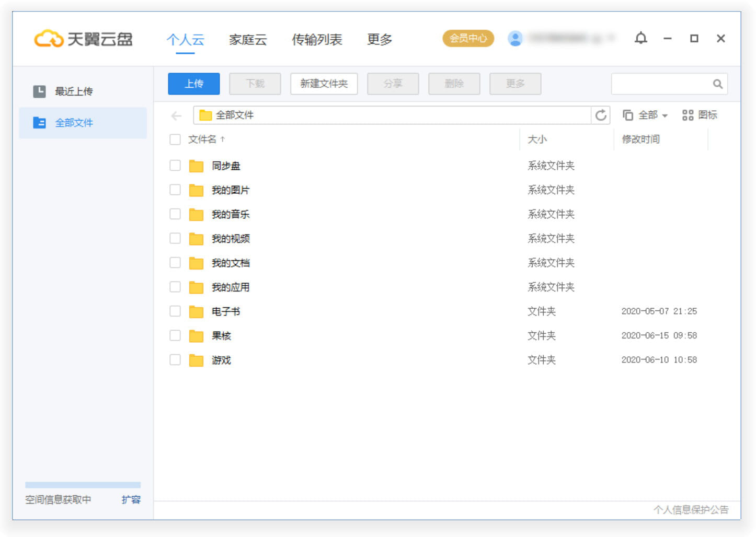756x537 pixels.
Task: Click the notification bell icon
Action: 640,38
